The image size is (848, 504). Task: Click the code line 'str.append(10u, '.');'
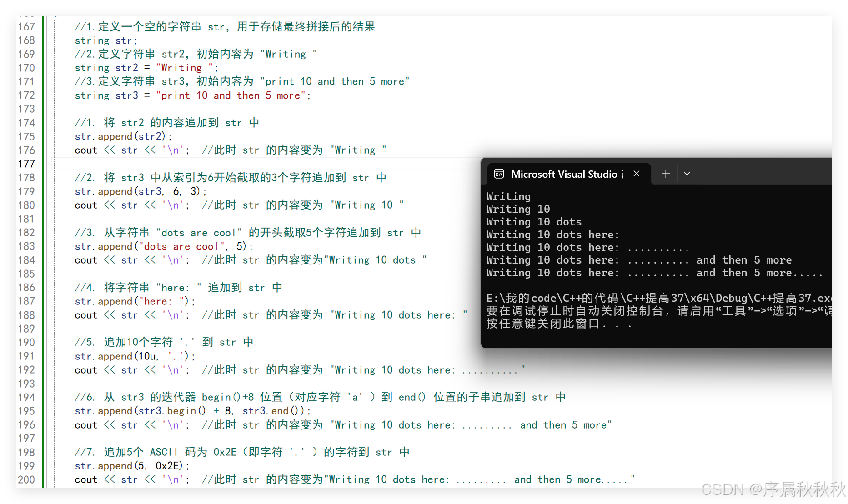135,356
